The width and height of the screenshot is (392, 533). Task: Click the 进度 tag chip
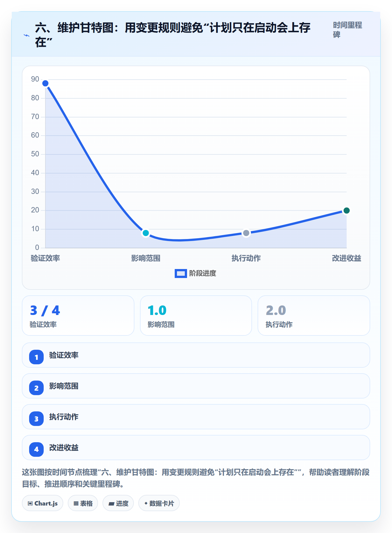[118, 503]
